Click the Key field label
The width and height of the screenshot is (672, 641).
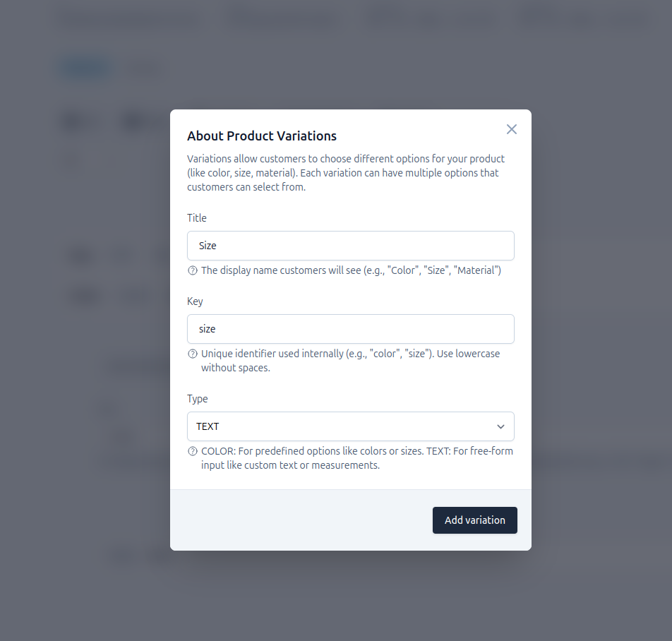pyautogui.click(x=195, y=301)
